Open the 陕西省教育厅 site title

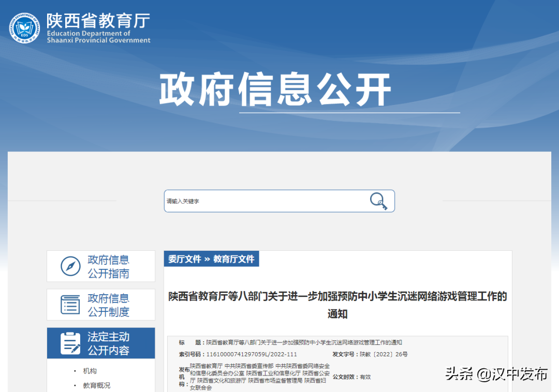point(98,21)
